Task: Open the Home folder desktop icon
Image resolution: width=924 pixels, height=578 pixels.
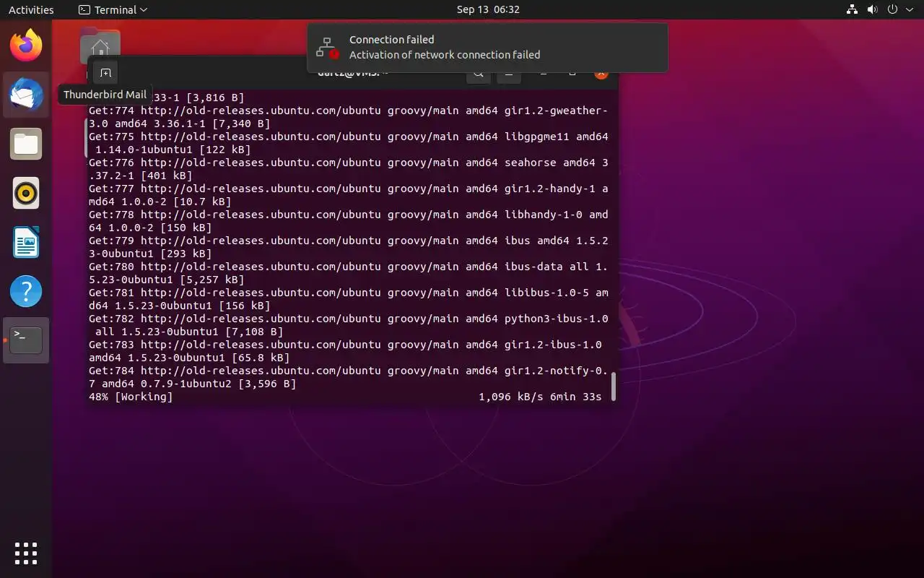Action: pyautogui.click(x=100, y=46)
